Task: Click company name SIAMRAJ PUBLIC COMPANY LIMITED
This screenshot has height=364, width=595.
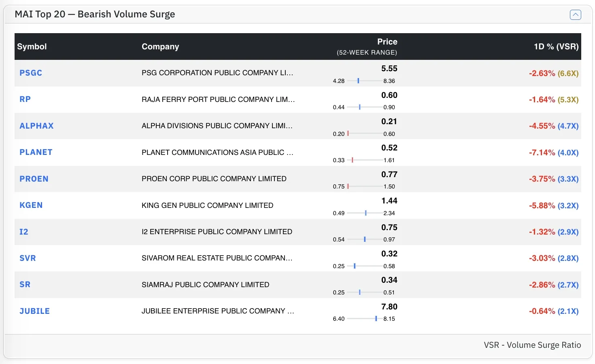Action: coord(206,285)
